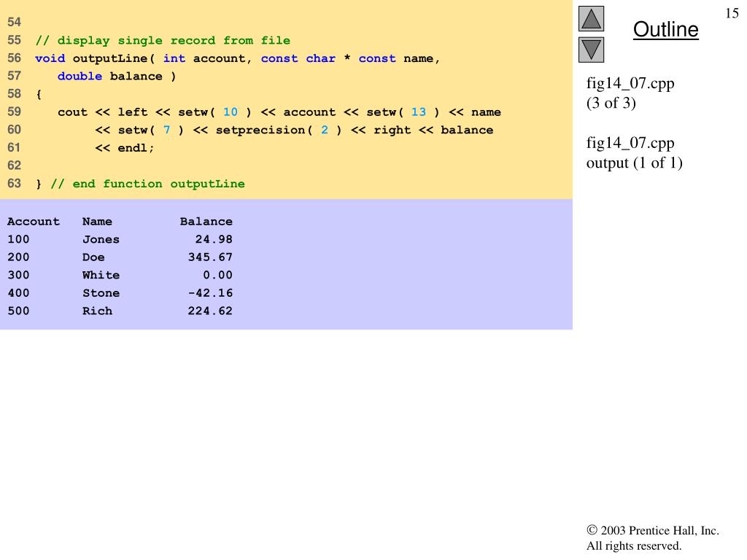Open the Outline link
747x560 pixels.
pos(665,30)
